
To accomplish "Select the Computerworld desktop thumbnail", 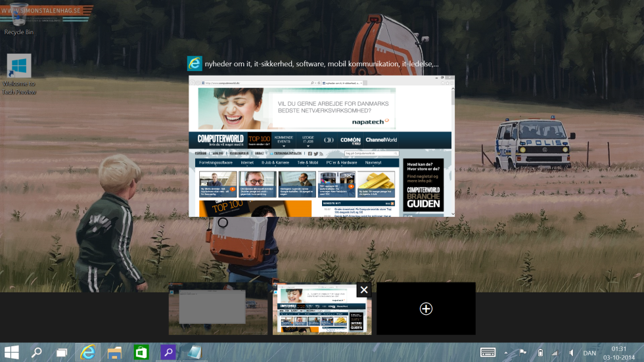I will click(x=322, y=310).
